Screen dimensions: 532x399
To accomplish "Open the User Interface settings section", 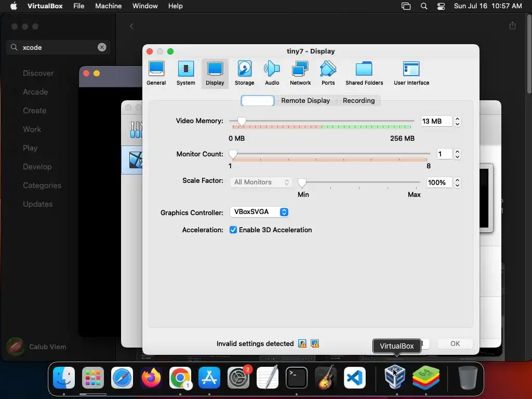I will [x=411, y=74].
